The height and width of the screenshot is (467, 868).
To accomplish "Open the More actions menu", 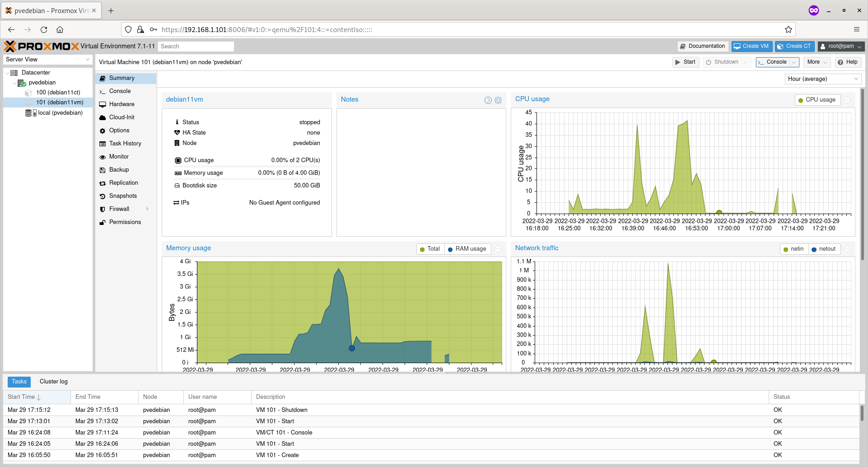I will 817,62.
